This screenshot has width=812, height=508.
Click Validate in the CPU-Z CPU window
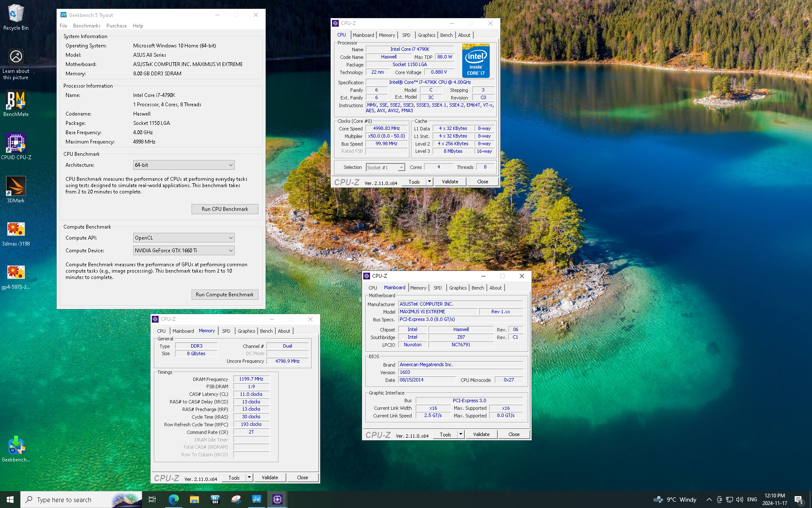[450, 182]
